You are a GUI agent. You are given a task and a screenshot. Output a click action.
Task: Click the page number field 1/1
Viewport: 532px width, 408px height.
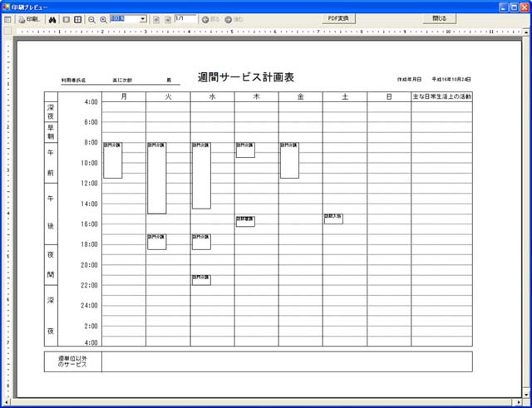click(185, 17)
